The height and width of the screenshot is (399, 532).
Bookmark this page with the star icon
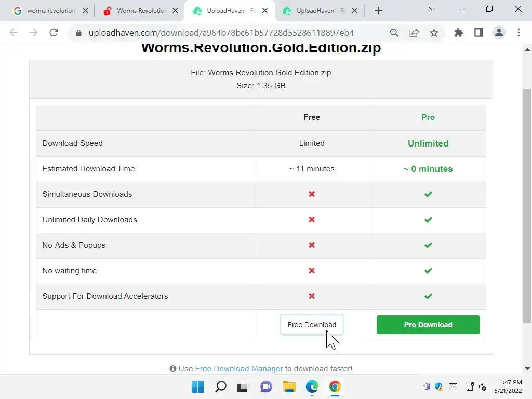(x=434, y=33)
